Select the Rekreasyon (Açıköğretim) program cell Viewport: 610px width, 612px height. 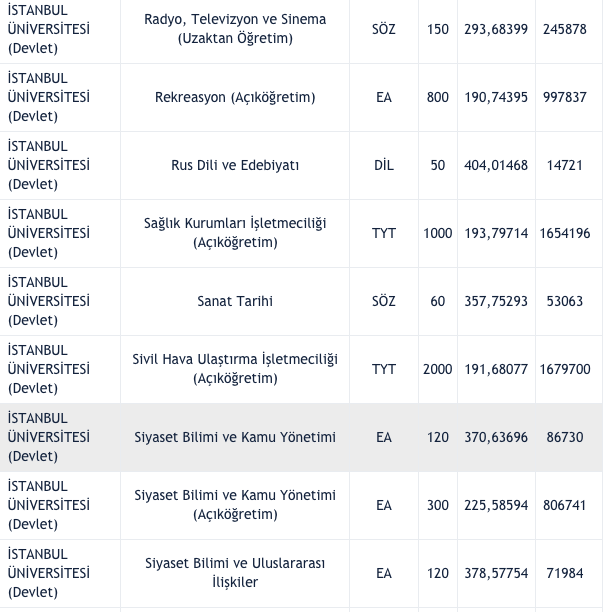(x=235, y=97)
